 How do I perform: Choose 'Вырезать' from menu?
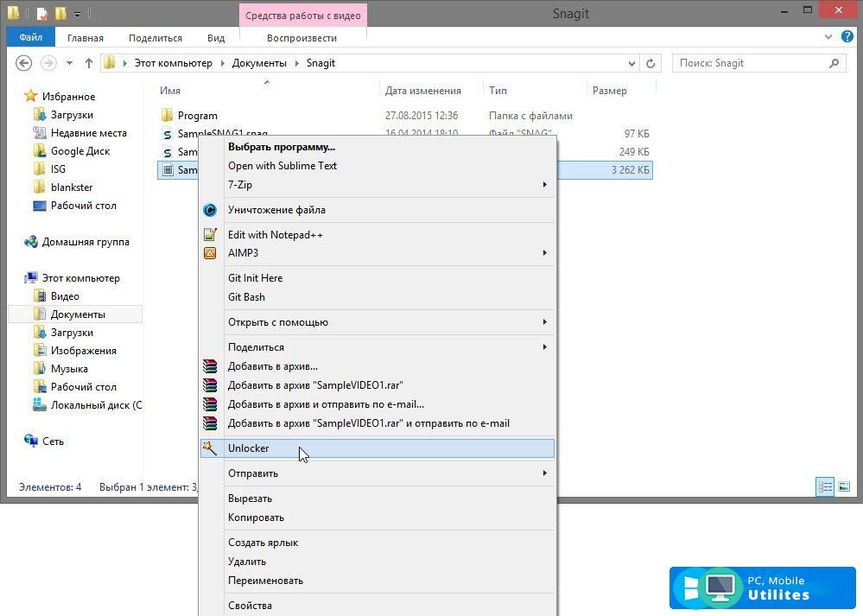pos(378,499)
